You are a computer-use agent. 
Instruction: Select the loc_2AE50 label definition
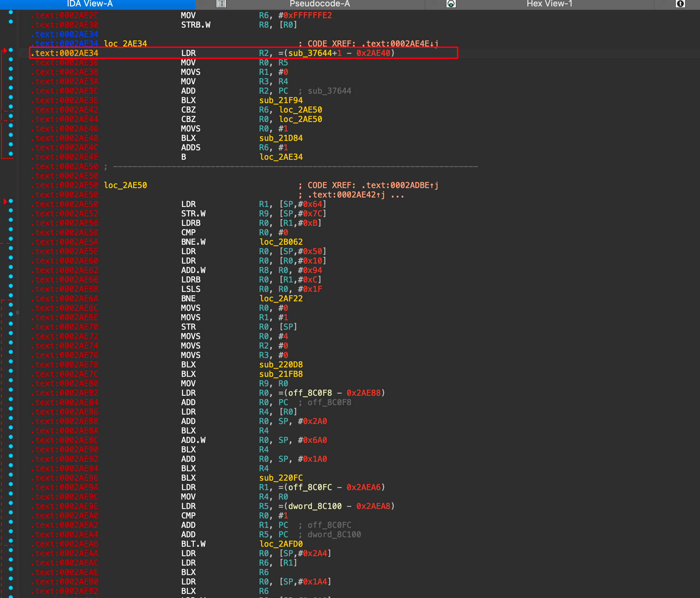(125, 185)
